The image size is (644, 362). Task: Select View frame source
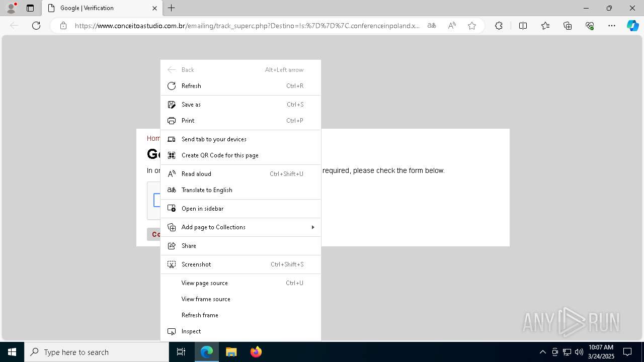[240, 299]
